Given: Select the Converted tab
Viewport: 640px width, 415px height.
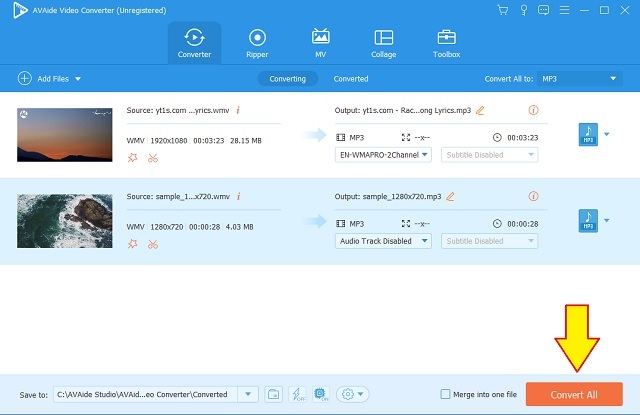Looking at the screenshot, I should point(351,79).
